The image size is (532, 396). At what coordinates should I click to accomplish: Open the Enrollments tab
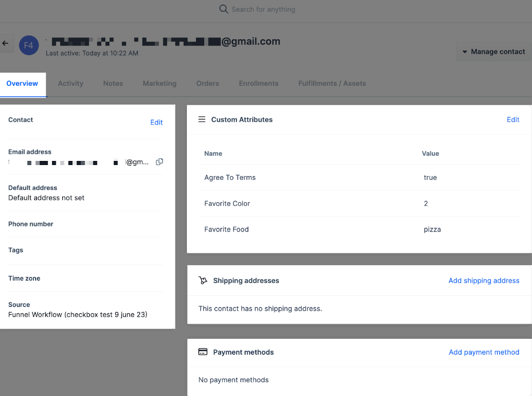tap(258, 84)
